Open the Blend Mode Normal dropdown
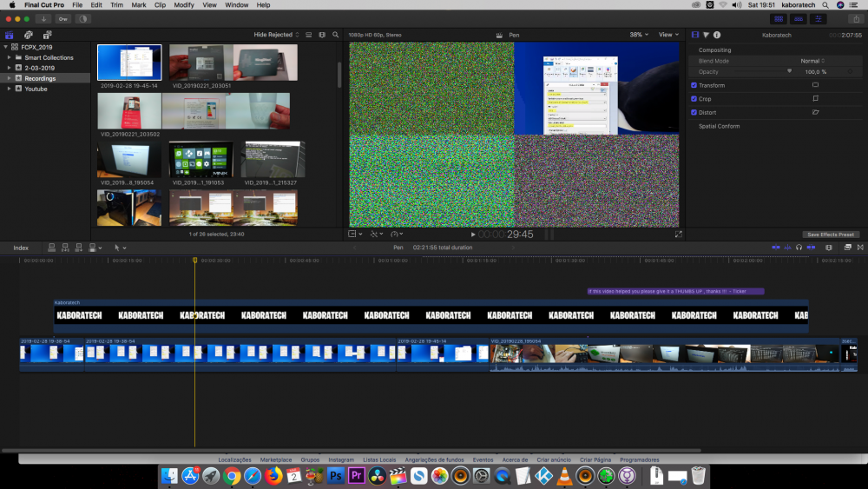This screenshot has width=868, height=489. click(812, 61)
